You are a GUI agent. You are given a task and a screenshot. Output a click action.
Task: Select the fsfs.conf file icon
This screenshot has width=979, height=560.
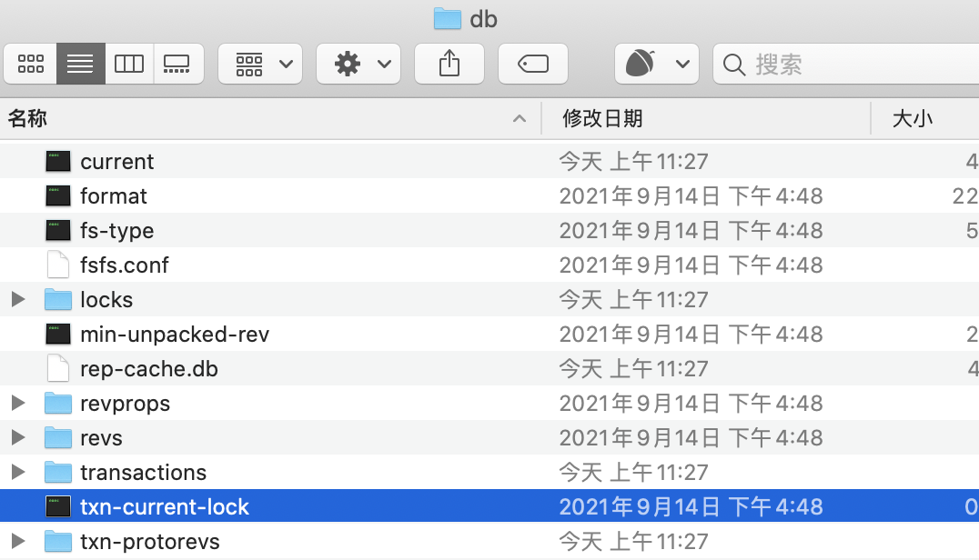coord(58,265)
